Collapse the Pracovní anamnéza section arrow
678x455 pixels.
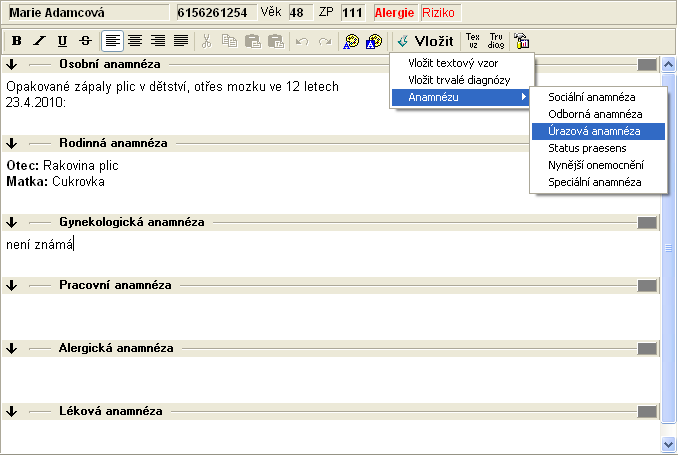[x=11, y=285]
